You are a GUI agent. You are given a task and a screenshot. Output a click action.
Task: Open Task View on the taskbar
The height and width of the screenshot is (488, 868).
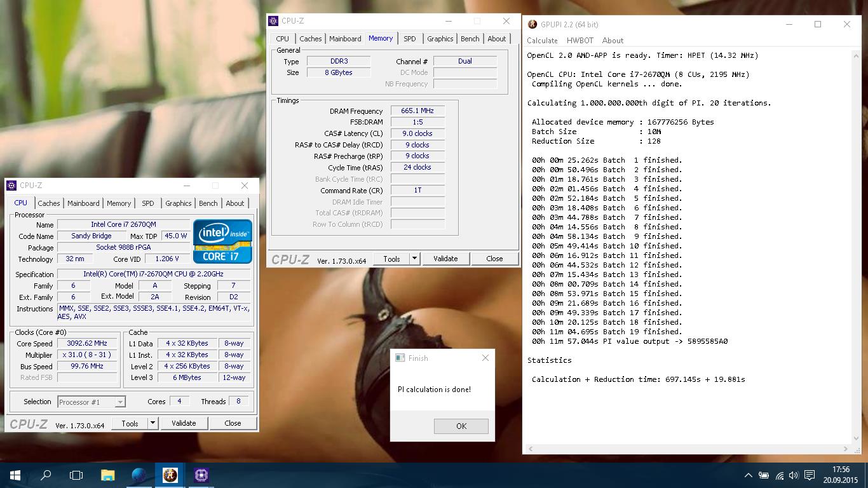pyautogui.click(x=76, y=475)
